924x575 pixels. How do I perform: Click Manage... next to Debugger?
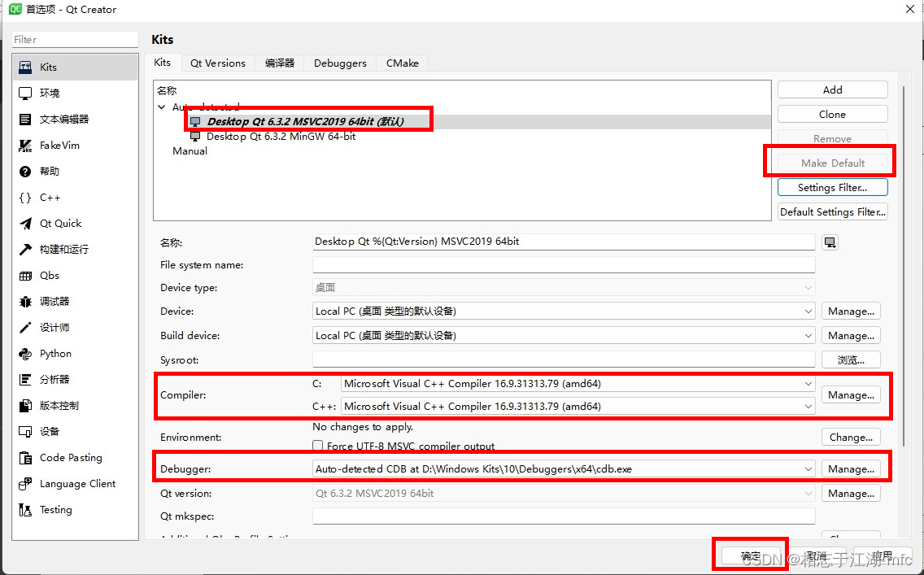click(x=851, y=469)
